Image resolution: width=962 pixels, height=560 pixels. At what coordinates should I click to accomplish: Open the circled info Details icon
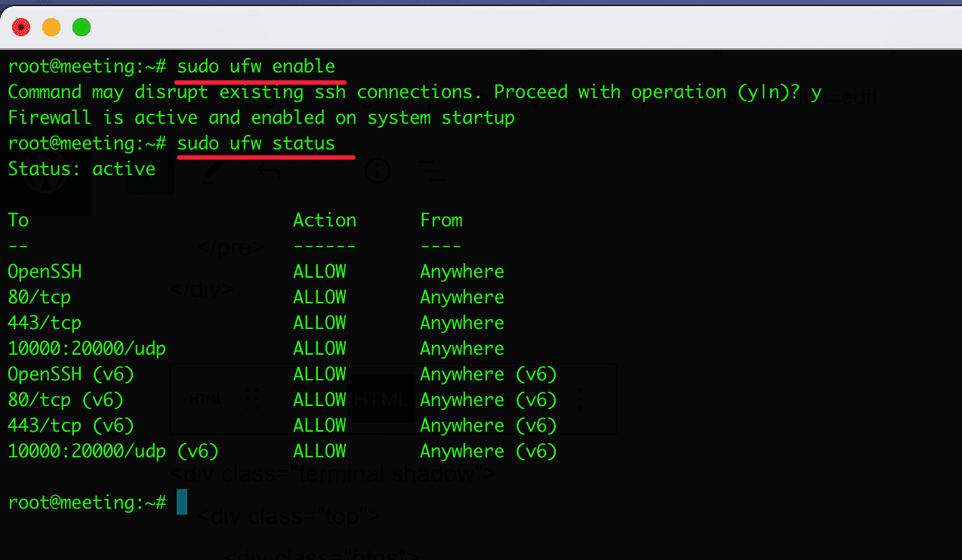377,171
